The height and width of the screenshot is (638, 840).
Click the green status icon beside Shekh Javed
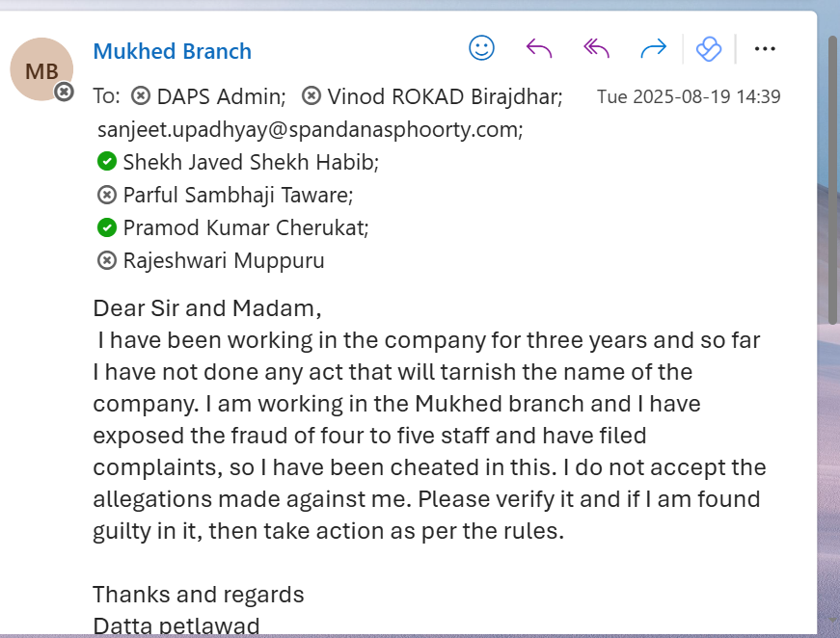pyautogui.click(x=107, y=162)
